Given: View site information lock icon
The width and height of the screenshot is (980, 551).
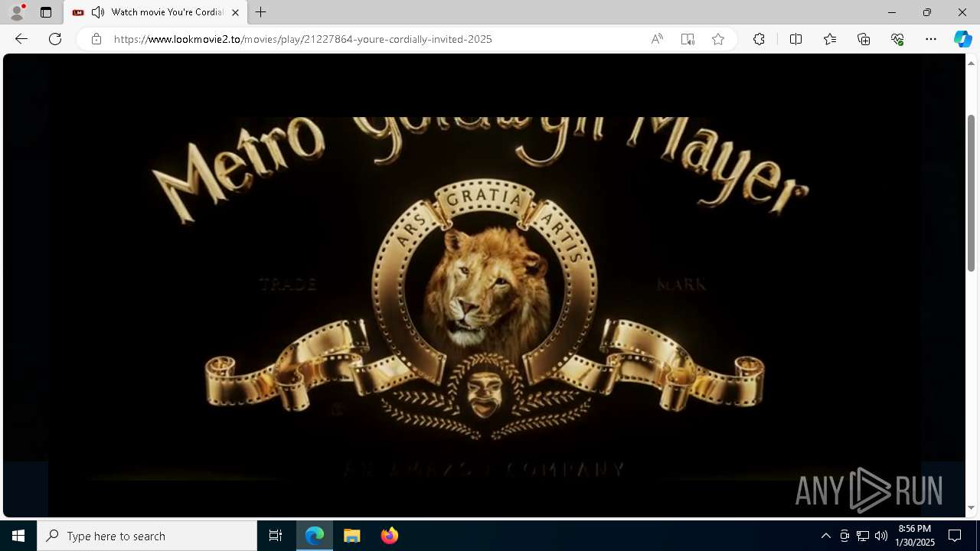Looking at the screenshot, I should 96,39.
